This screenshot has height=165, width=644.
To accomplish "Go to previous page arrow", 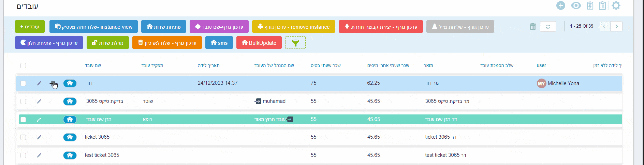I will coord(604,26).
